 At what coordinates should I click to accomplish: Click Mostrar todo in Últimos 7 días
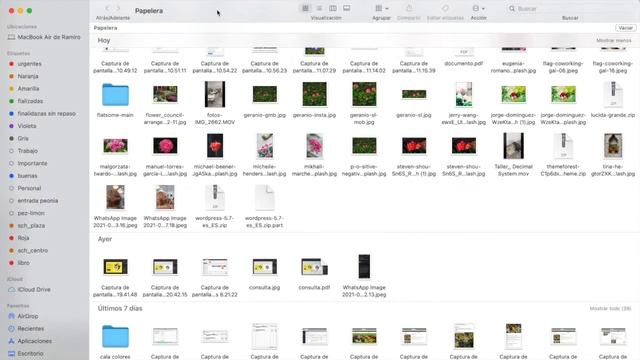(x=610, y=309)
